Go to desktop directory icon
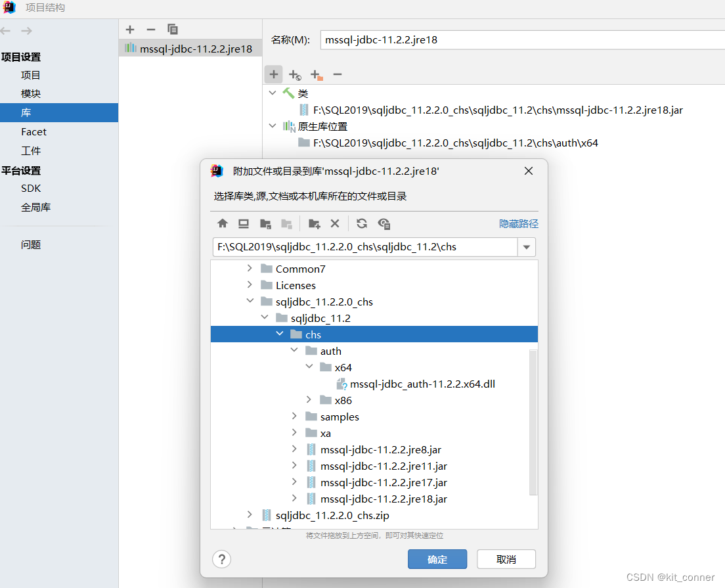 click(x=244, y=224)
